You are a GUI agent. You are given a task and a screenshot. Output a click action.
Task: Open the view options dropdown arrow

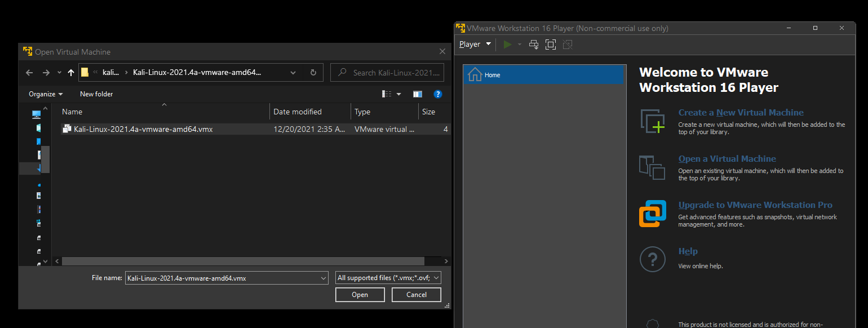pyautogui.click(x=398, y=94)
